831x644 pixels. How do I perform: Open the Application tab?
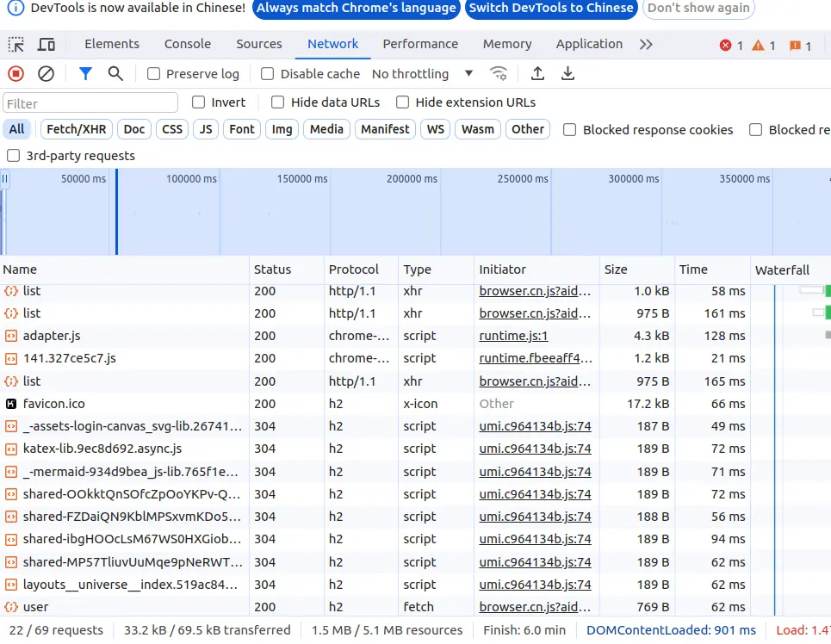click(589, 44)
